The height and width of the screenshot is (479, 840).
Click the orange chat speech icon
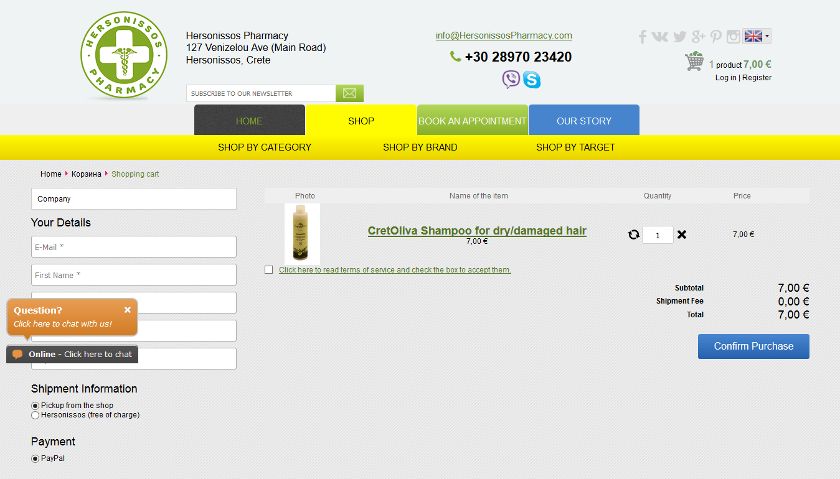(x=17, y=354)
